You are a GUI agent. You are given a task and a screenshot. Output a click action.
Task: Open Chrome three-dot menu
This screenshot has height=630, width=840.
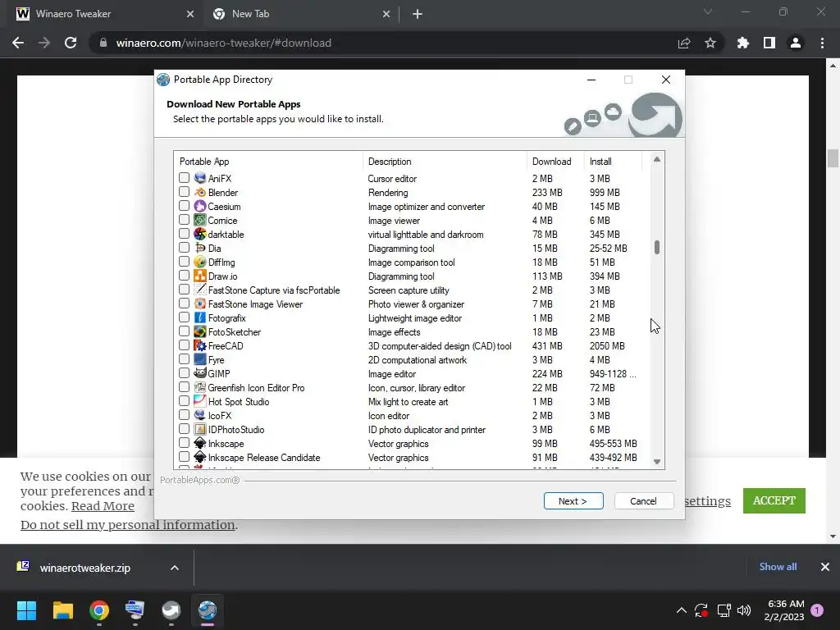[x=822, y=43]
